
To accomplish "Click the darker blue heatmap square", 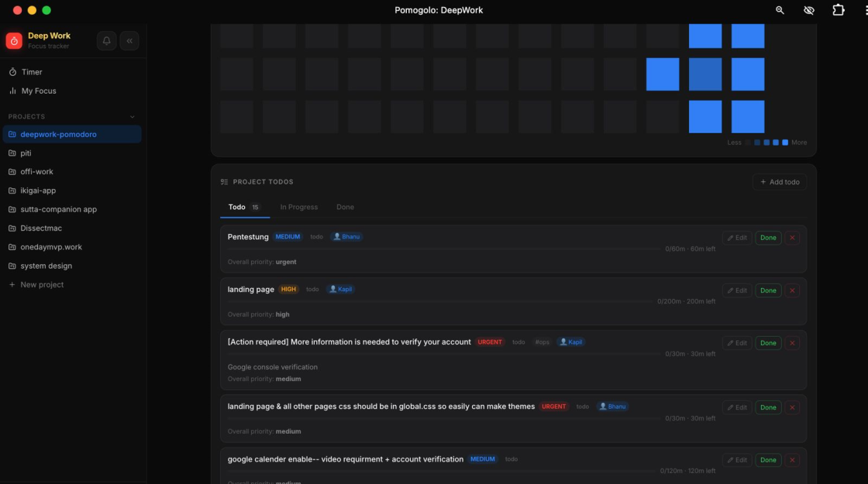I will pyautogui.click(x=704, y=74).
